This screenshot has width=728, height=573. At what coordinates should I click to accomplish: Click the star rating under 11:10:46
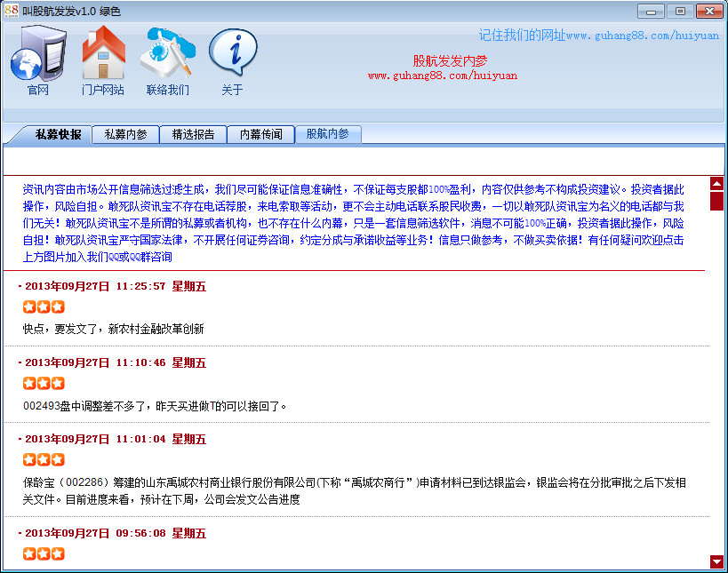44,383
